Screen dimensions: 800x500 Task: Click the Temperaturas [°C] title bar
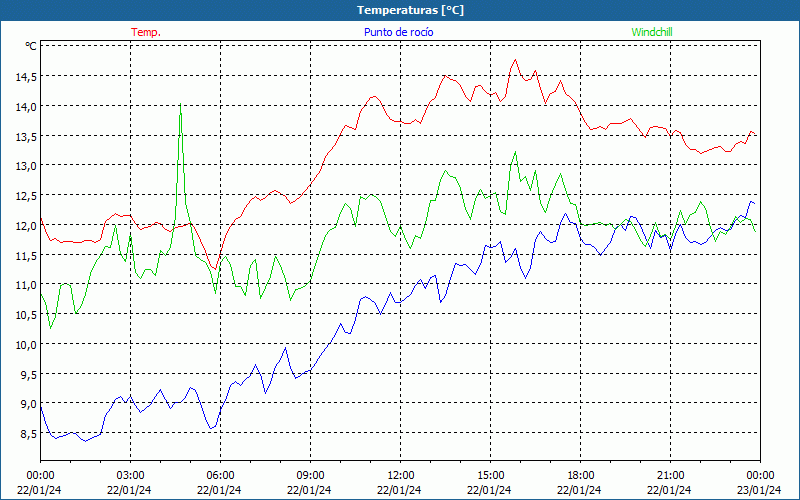click(400, 10)
